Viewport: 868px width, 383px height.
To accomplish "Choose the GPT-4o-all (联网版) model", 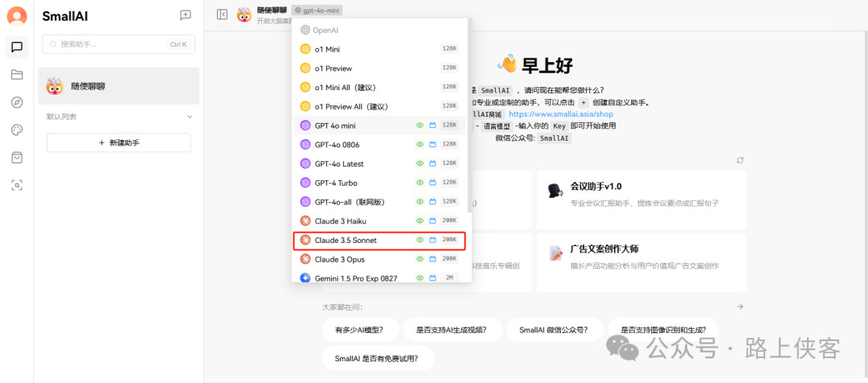I will 379,201.
